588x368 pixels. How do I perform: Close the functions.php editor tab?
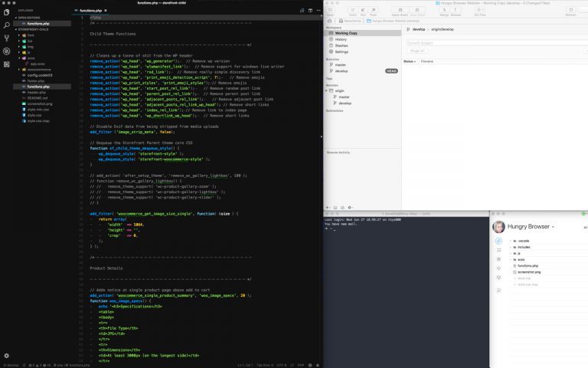point(106,11)
